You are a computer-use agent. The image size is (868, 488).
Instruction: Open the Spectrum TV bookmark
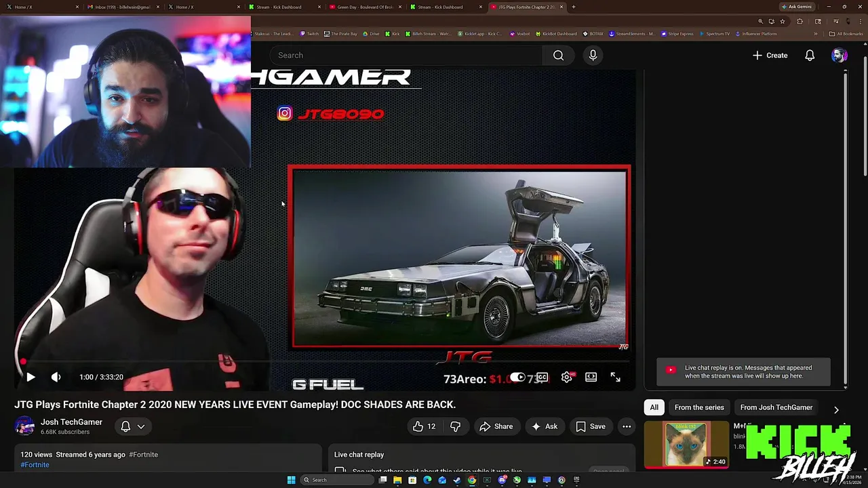(x=714, y=34)
